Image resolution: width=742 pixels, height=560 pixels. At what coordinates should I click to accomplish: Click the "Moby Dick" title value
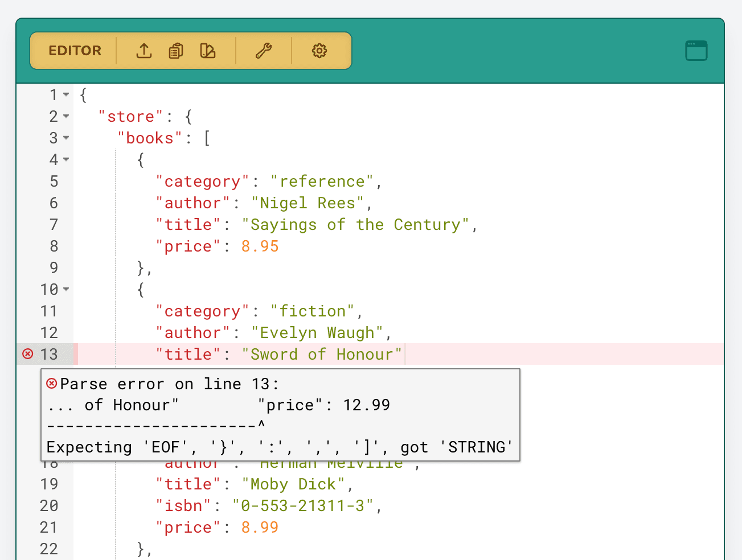tap(293, 484)
